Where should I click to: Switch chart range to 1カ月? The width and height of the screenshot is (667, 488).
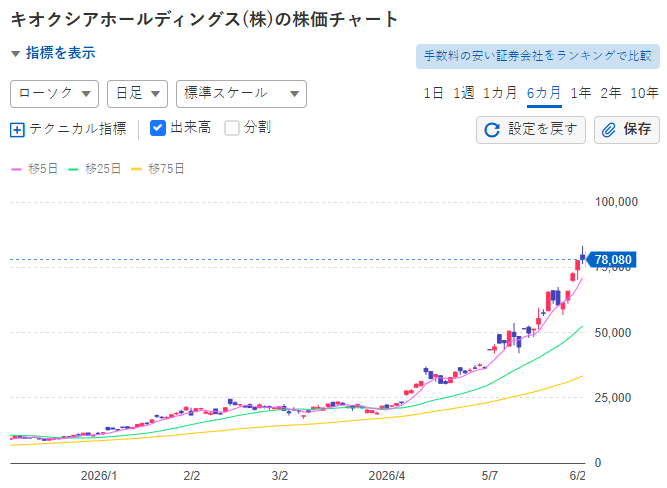point(500,93)
